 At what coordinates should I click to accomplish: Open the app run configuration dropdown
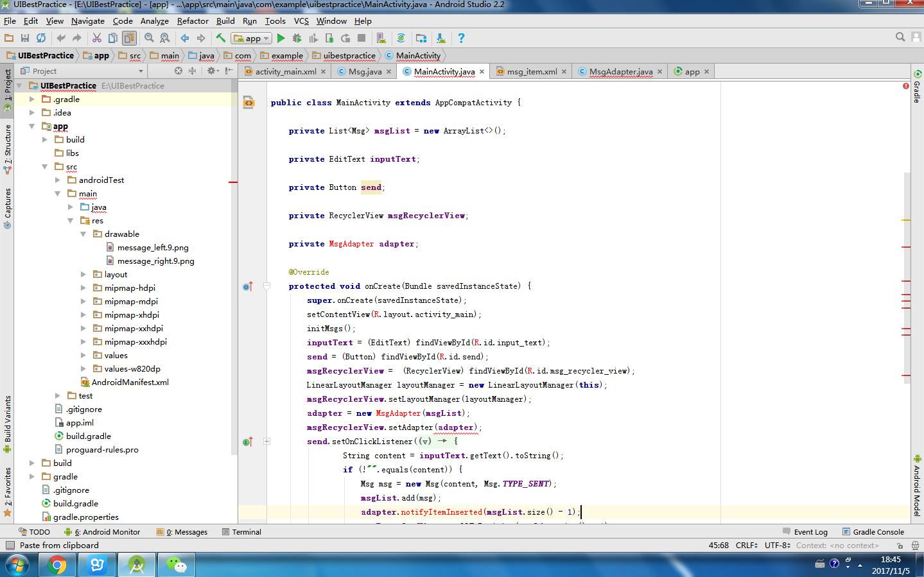tap(252, 38)
